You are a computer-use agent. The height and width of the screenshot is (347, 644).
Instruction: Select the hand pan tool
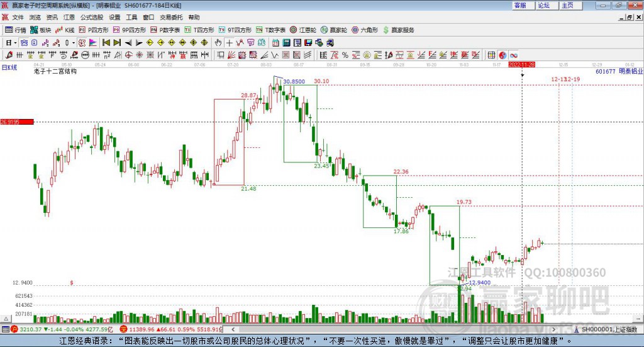218,43
